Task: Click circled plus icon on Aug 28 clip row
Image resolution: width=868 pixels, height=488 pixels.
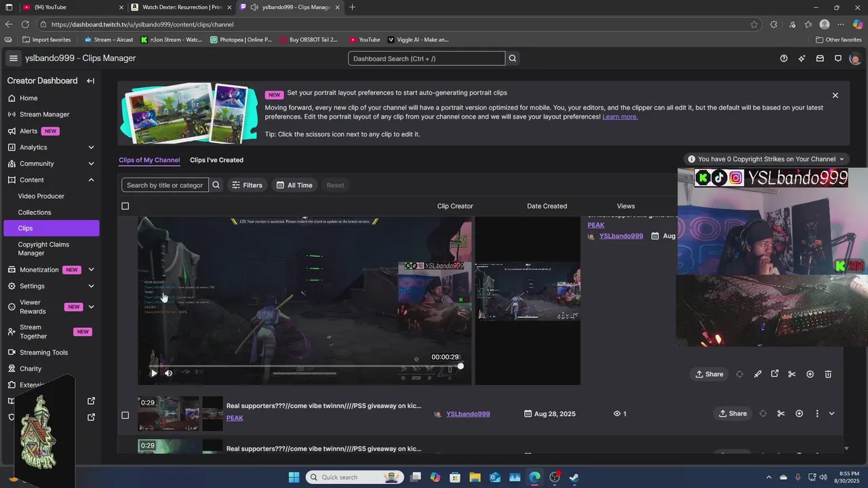Action: 799,413
